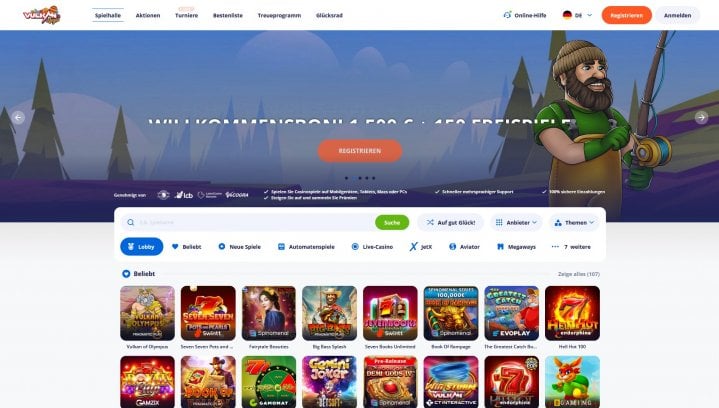Click the Vulkan Vegas logo
The height and width of the screenshot is (408, 719).
42,15
